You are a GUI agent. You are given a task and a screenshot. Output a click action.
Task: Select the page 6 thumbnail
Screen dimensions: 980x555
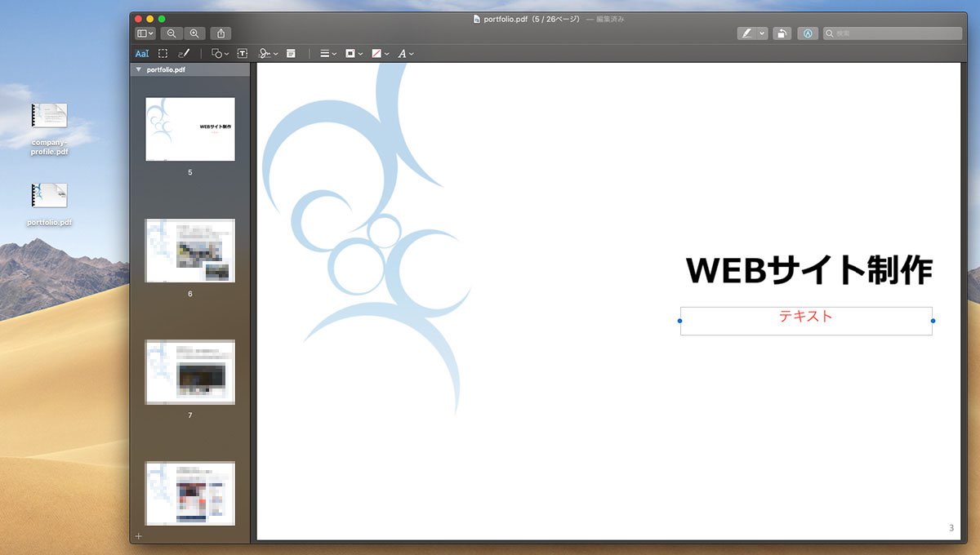(x=190, y=251)
